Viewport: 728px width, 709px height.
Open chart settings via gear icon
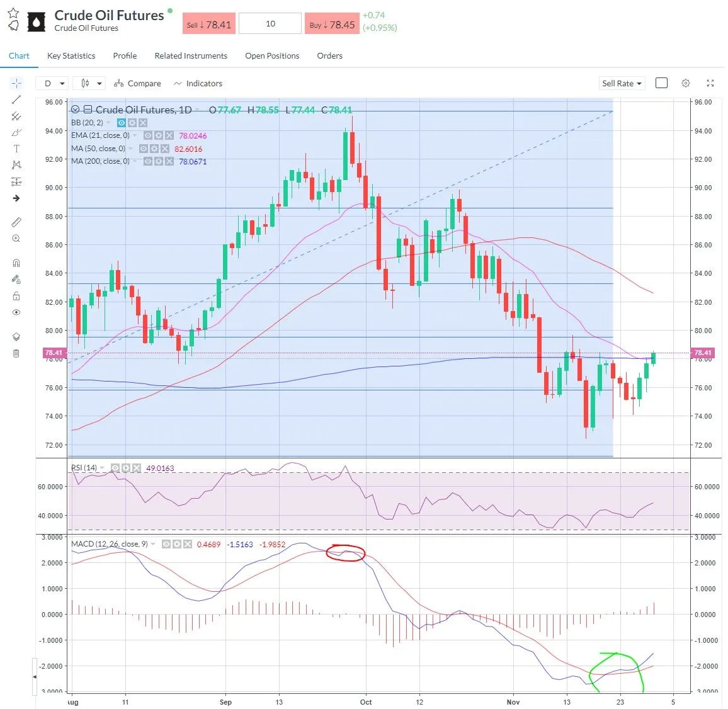tap(685, 82)
